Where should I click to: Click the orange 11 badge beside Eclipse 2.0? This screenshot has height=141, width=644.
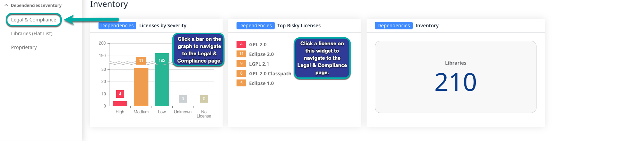pyautogui.click(x=241, y=54)
